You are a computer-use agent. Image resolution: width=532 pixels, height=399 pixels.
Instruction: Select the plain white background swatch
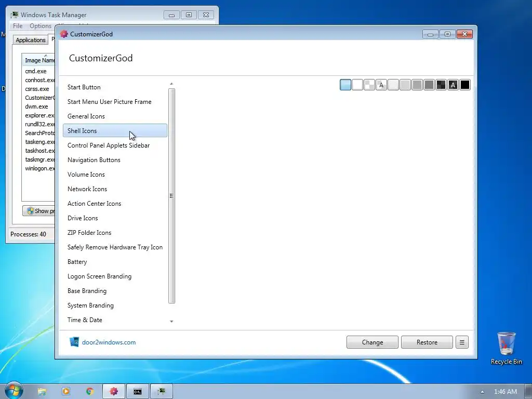pos(357,85)
